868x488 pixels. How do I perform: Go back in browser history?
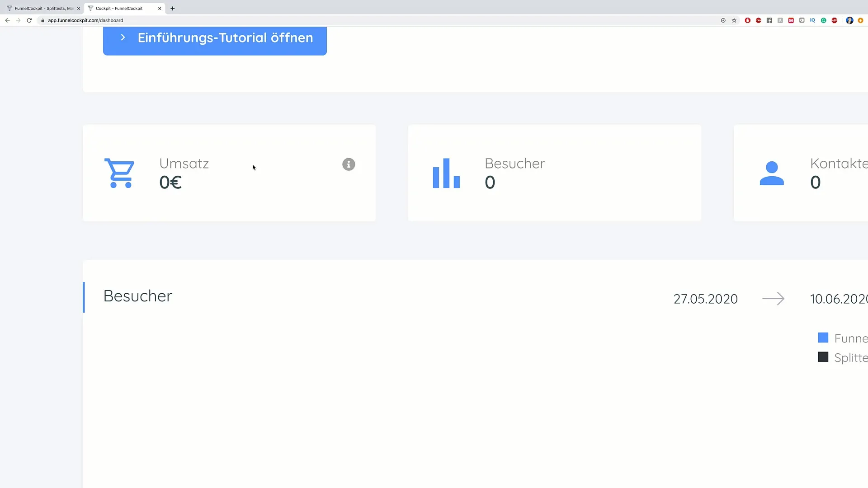[x=8, y=20]
